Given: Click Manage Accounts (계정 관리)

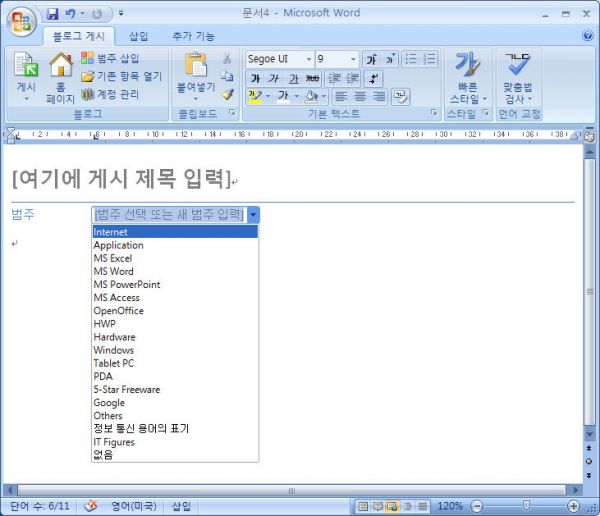Looking at the screenshot, I should [110, 94].
